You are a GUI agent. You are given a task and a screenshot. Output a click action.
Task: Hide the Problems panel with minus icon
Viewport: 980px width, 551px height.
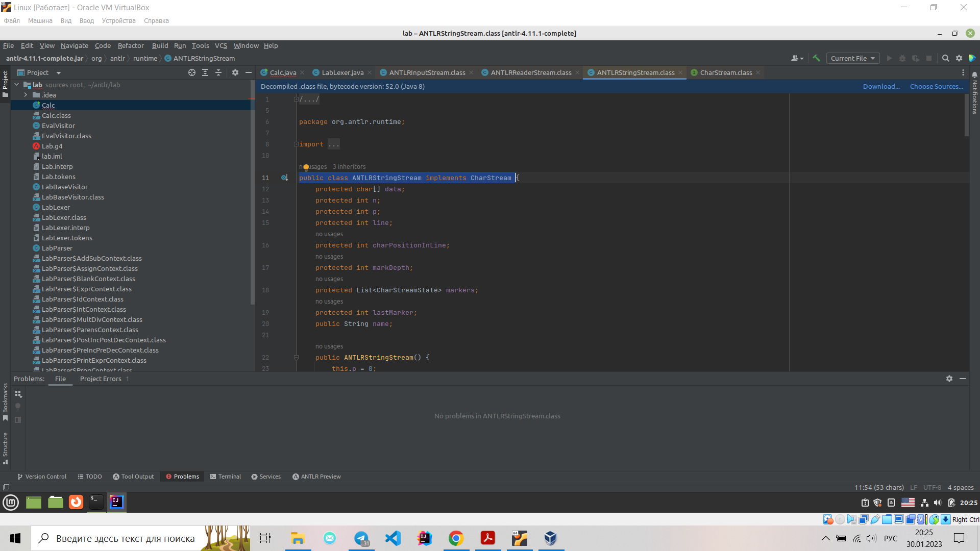coord(962,379)
